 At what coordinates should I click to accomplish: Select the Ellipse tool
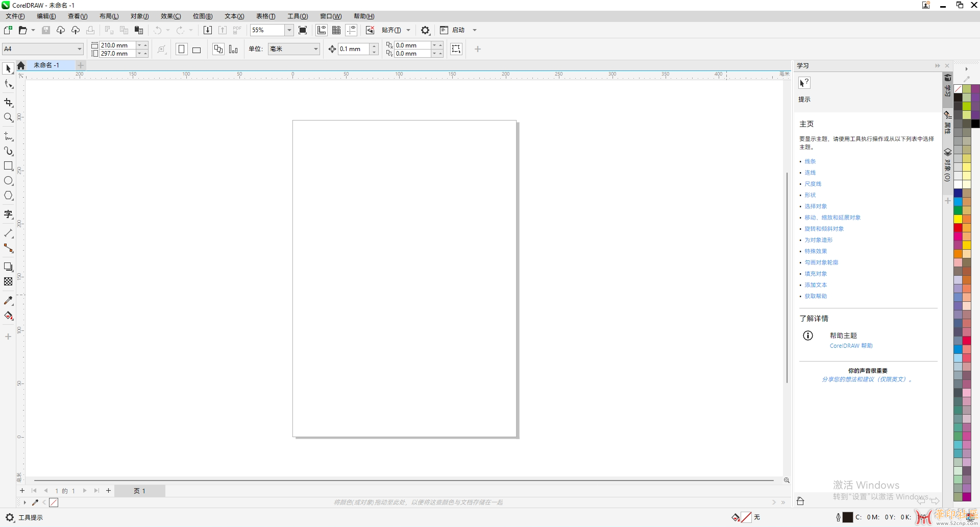[x=8, y=181]
